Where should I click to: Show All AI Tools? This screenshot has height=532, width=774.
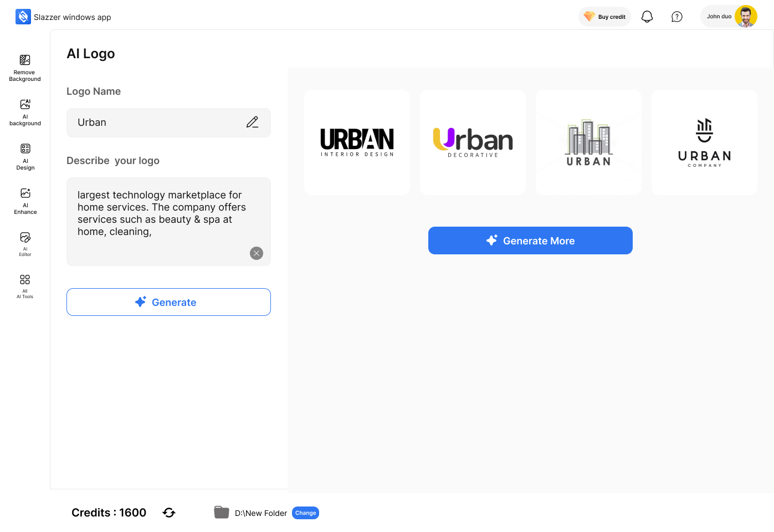coord(25,286)
